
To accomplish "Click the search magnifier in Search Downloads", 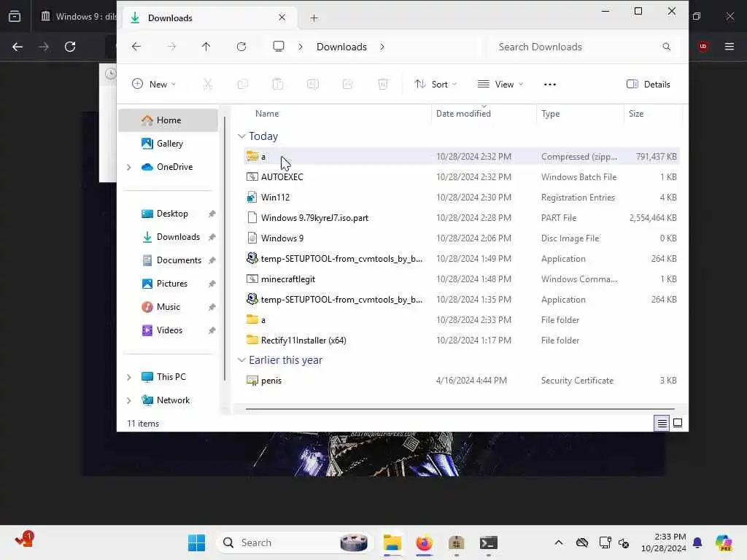I will (667, 47).
